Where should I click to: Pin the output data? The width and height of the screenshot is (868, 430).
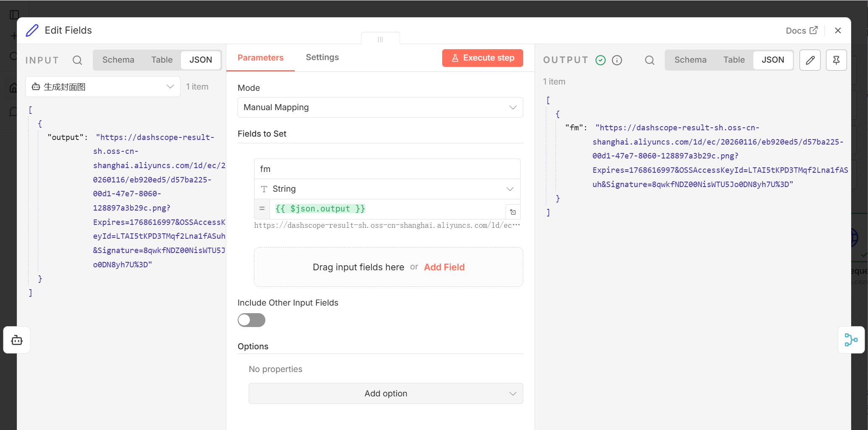pos(836,60)
